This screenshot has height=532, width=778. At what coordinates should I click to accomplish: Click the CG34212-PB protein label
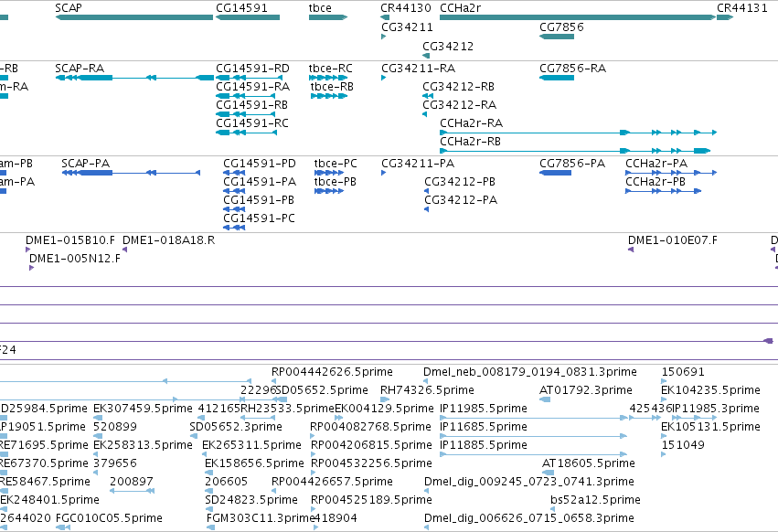[x=460, y=182]
